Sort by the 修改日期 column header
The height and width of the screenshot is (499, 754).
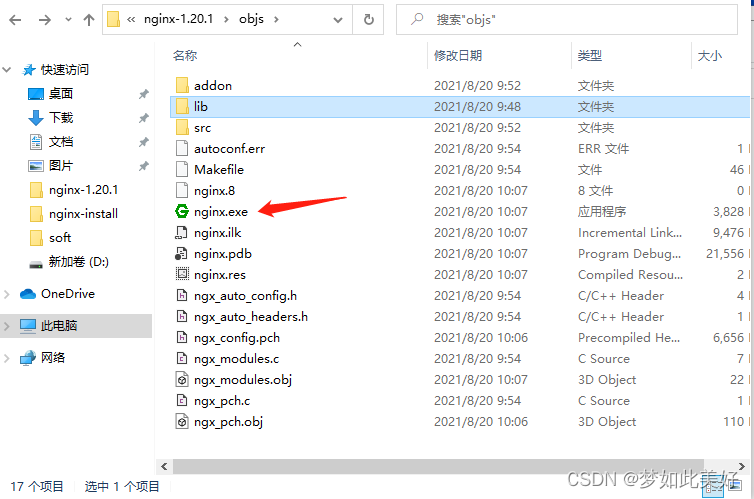458,56
